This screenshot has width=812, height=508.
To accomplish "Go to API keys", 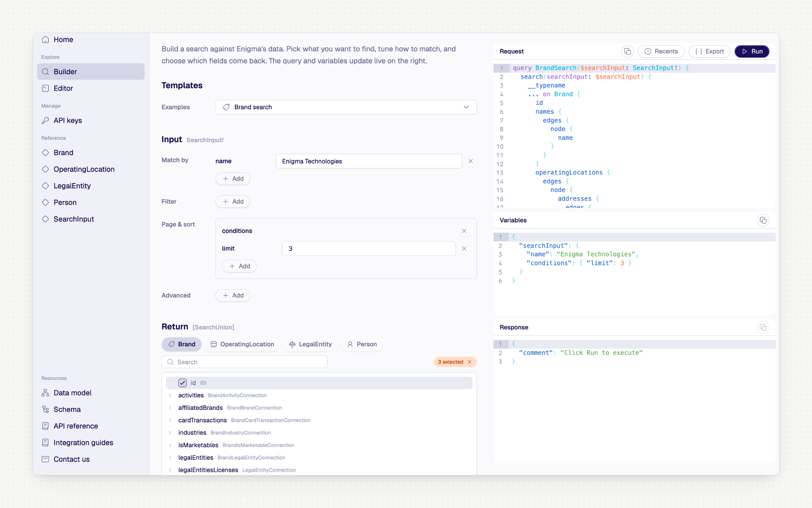I will point(91,121).
